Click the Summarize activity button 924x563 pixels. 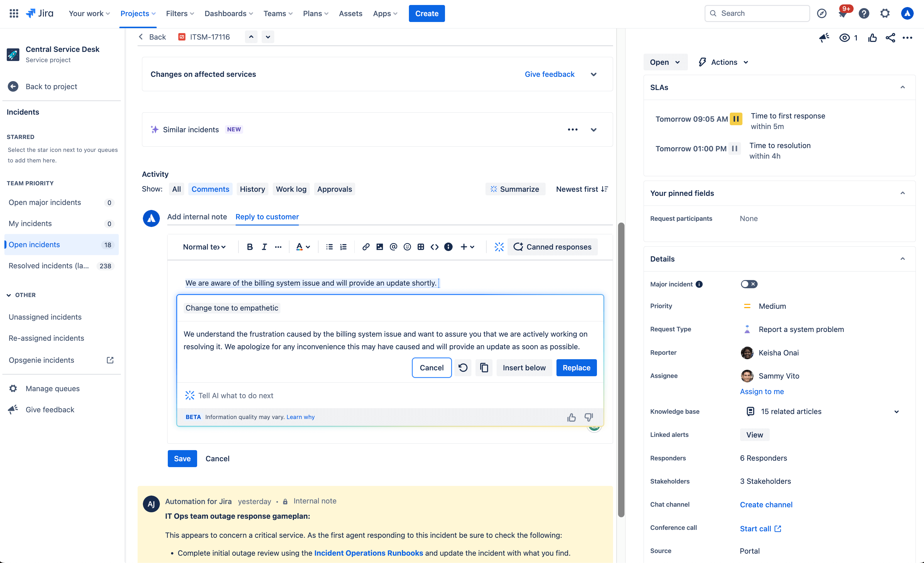point(515,189)
